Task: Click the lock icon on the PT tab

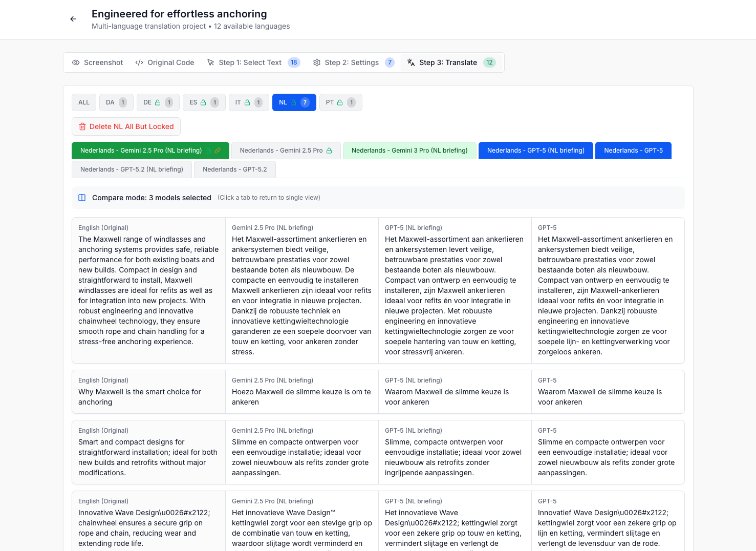Action: tap(340, 102)
